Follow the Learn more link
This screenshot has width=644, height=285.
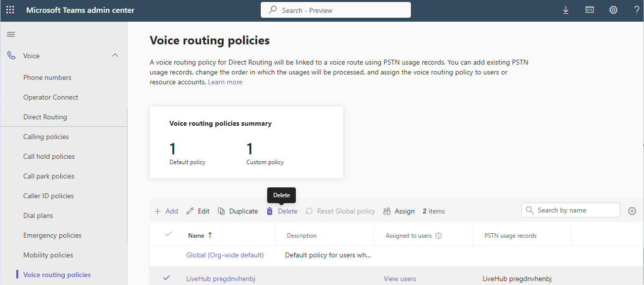tap(225, 82)
